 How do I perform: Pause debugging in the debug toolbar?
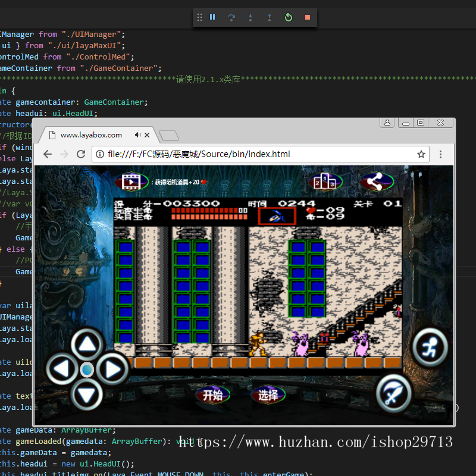tap(212, 17)
